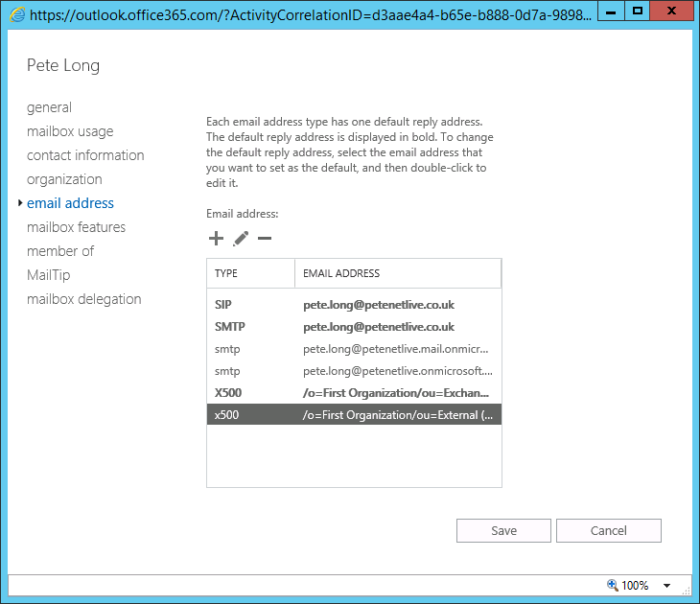The height and width of the screenshot is (604, 700).
Task: Cancel the mailbox changes
Action: (x=609, y=530)
